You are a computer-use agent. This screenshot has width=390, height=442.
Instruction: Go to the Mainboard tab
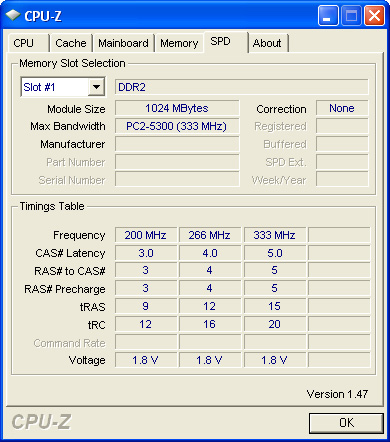point(123,43)
